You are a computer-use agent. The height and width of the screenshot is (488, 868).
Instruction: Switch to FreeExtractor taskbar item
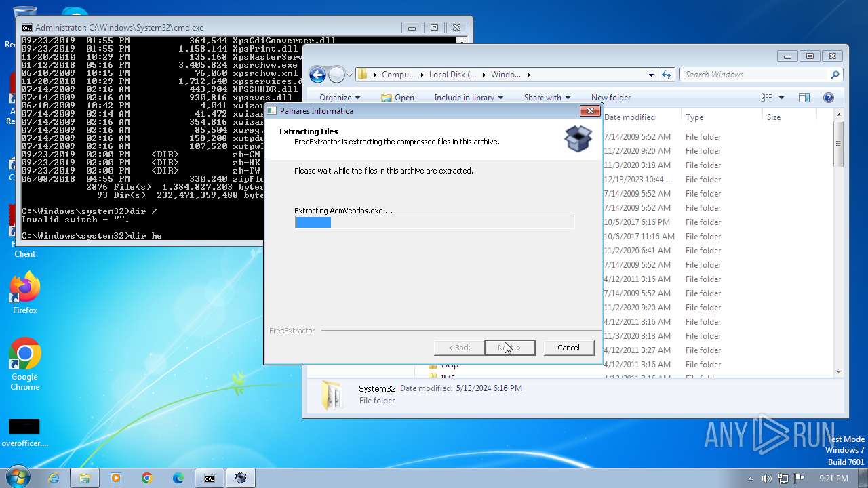click(240, 478)
